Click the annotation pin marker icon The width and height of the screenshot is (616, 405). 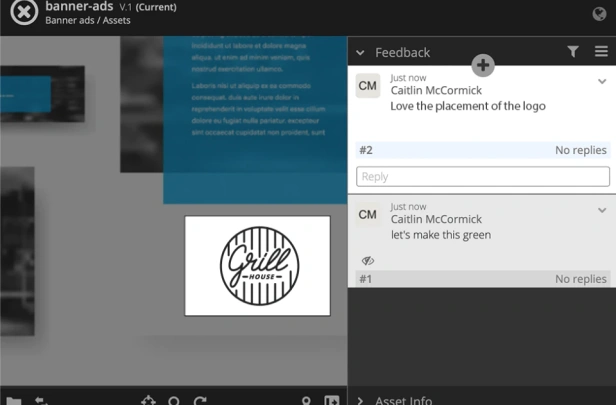(306, 401)
